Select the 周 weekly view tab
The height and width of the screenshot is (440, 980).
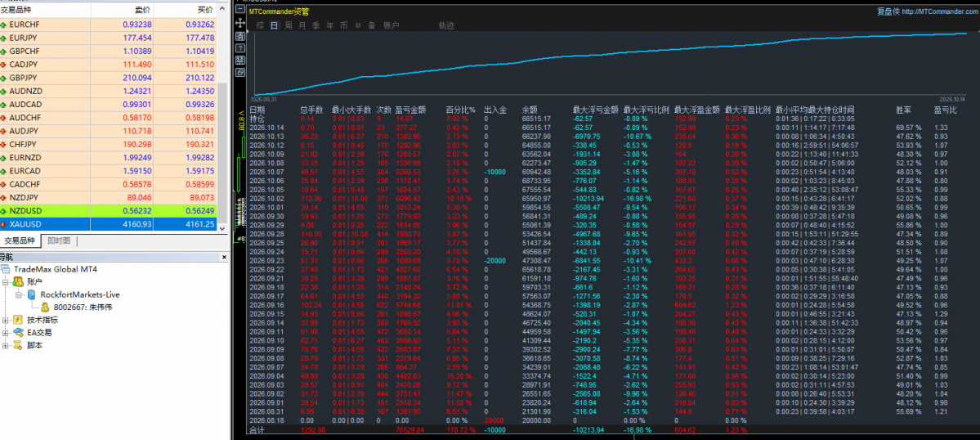point(289,25)
